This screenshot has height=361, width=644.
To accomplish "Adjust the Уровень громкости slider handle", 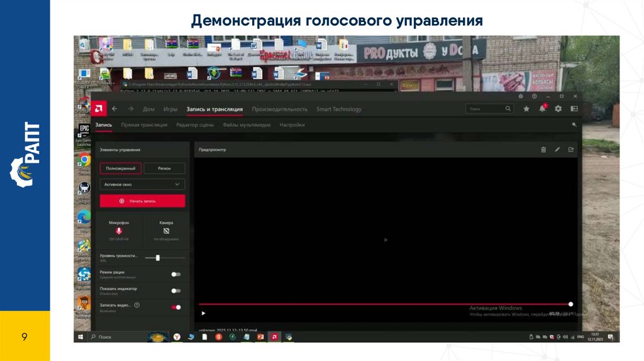I will [158, 257].
